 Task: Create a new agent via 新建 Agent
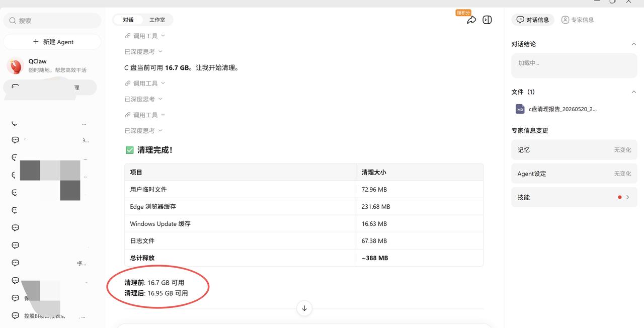tap(52, 42)
